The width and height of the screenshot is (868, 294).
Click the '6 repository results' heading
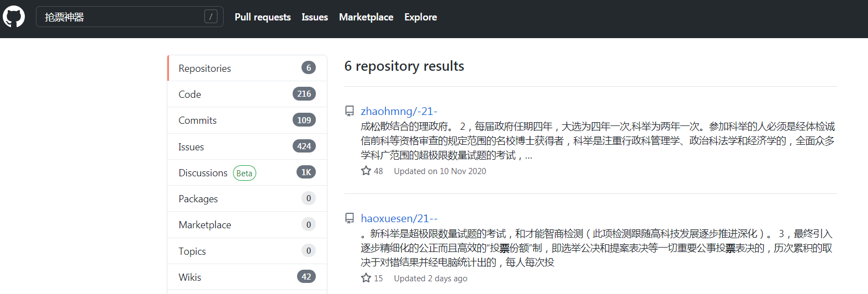(x=404, y=66)
